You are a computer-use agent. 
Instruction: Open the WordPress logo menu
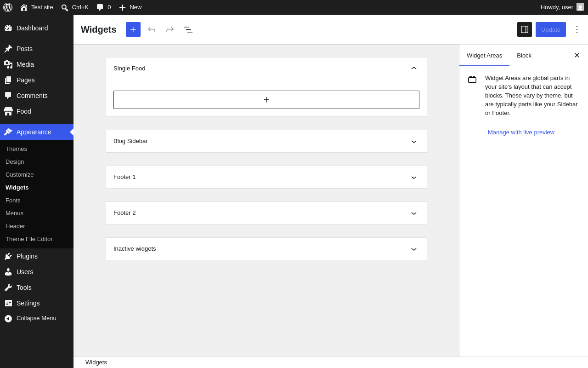click(x=8, y=7)
